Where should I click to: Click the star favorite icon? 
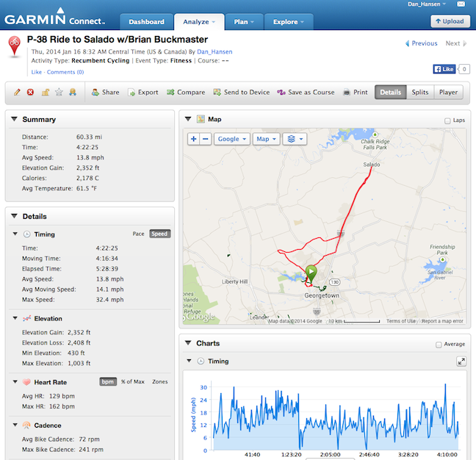click(x=59, y=93)
